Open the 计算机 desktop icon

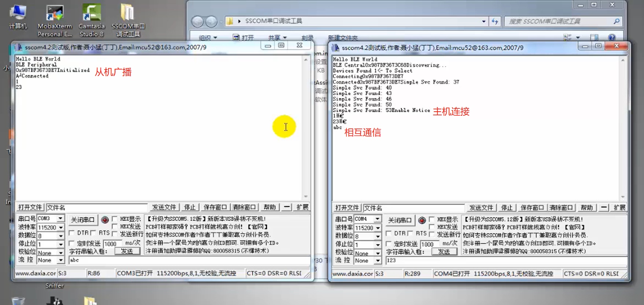pos(18,17)
